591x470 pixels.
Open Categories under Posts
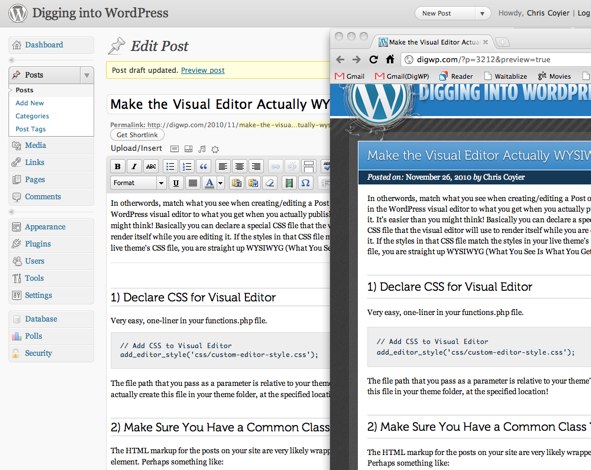click(32, 116)
